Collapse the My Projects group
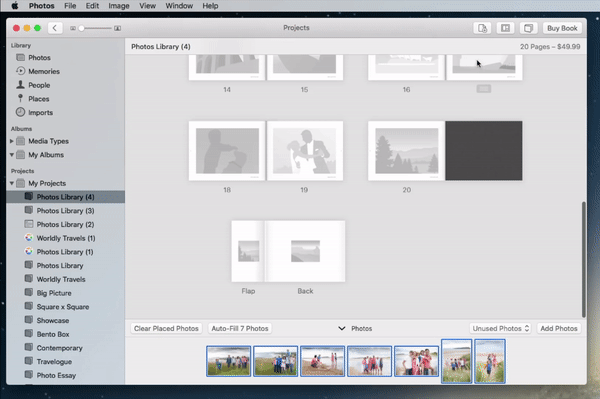The image size is (600, 399). click(11, 183)
